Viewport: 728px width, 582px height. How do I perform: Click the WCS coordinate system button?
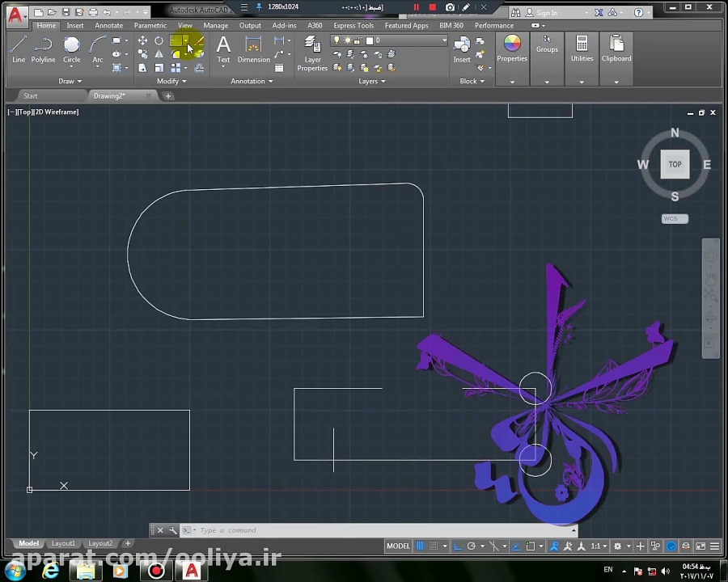[675, 218]
